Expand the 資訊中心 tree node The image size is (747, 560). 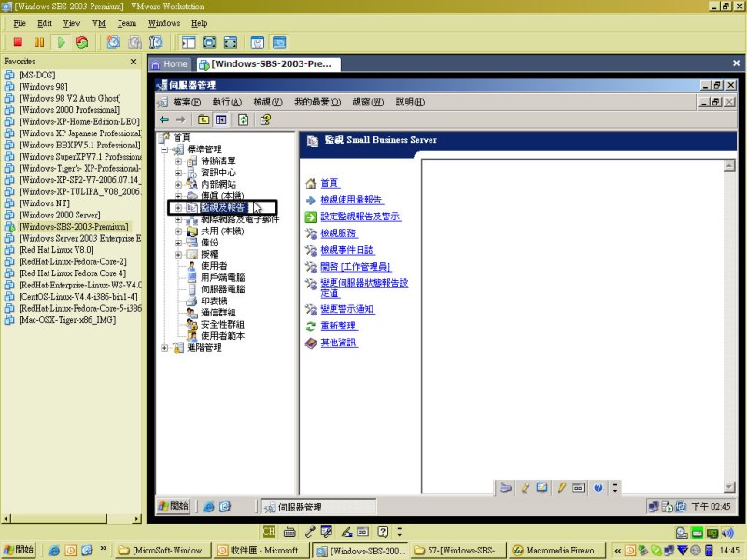point(178,173)
